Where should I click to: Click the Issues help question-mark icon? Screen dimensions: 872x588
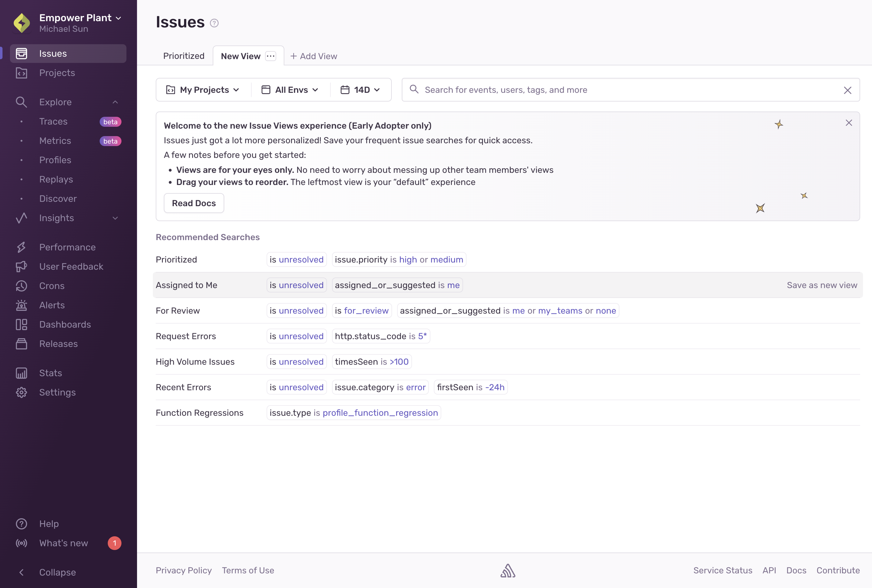214,23
